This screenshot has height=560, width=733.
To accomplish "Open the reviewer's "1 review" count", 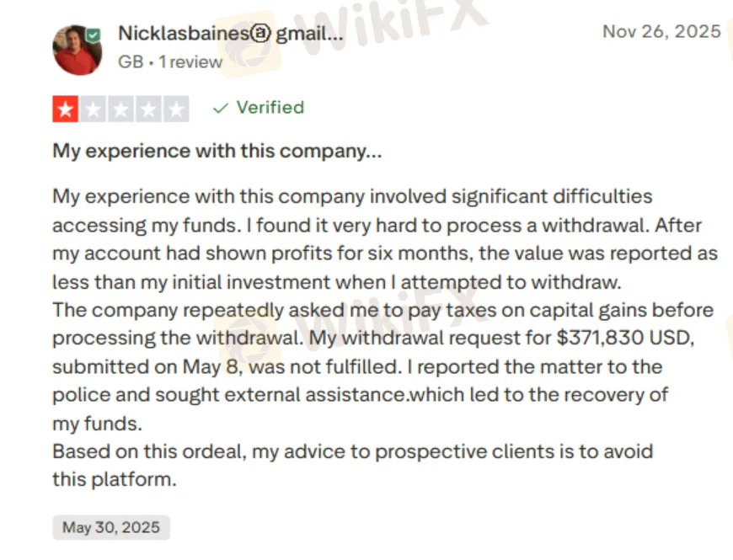I will point(190,62).
